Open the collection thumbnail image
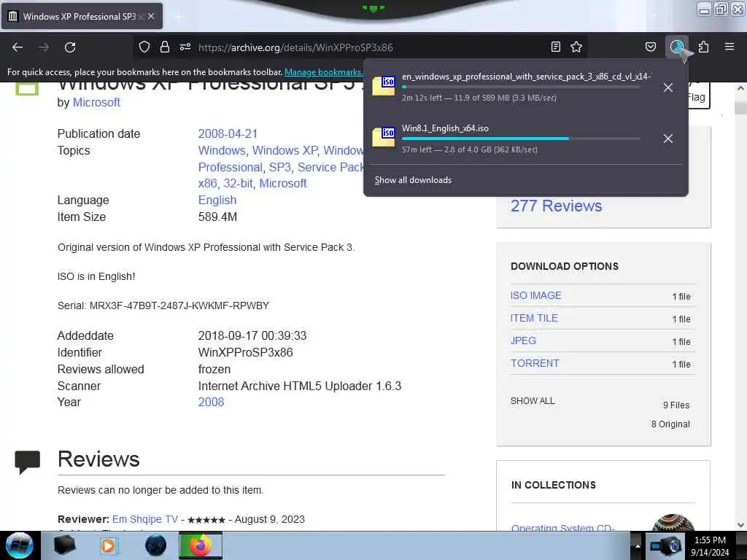Viewport: 747px width, 560px height. tap(673, 522)
